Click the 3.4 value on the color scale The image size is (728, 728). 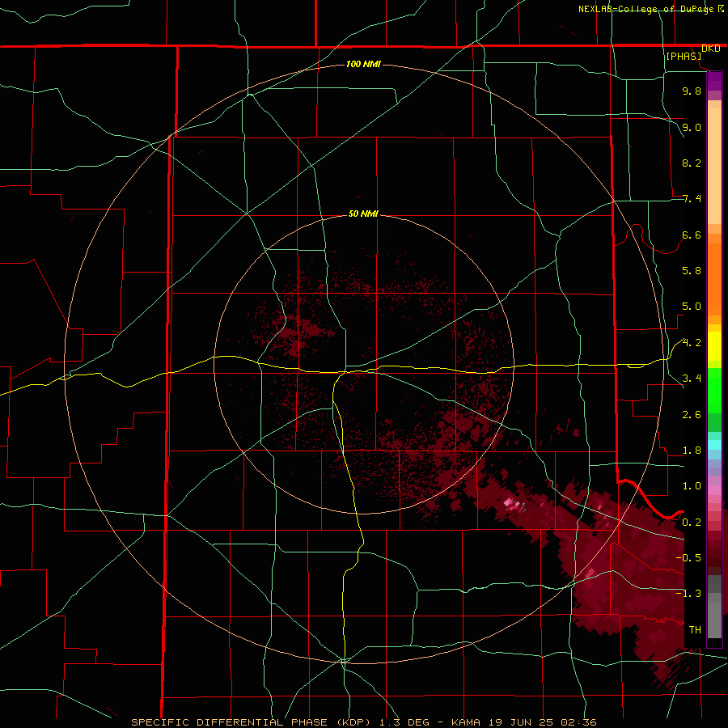[692, 379]
